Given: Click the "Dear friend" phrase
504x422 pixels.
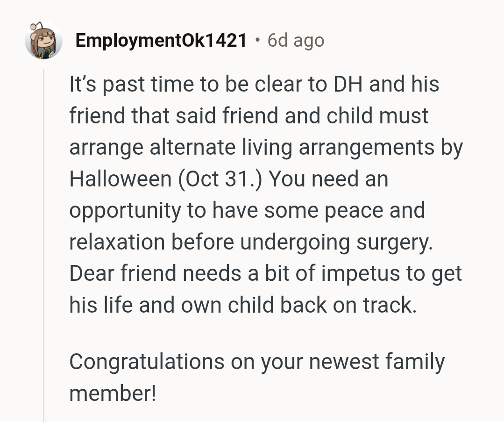Looking at the screenshot, I should pyautogui.click(x=123, y=273).
